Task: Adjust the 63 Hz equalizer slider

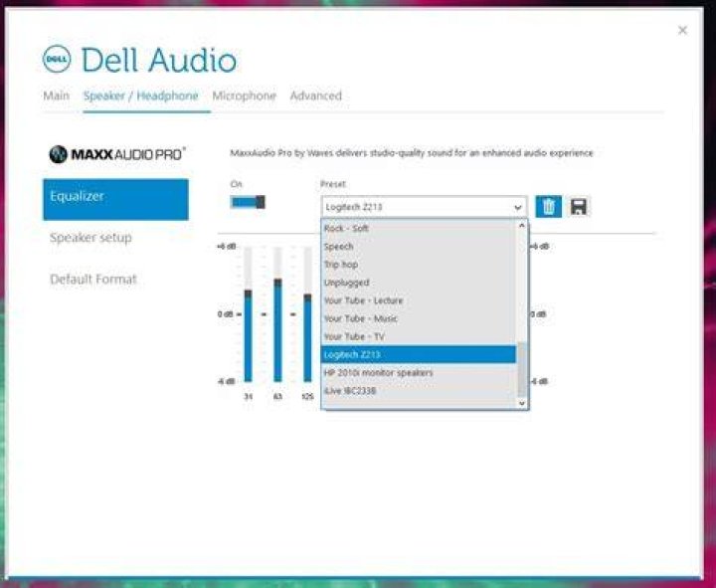Action: tap(277, 283)
